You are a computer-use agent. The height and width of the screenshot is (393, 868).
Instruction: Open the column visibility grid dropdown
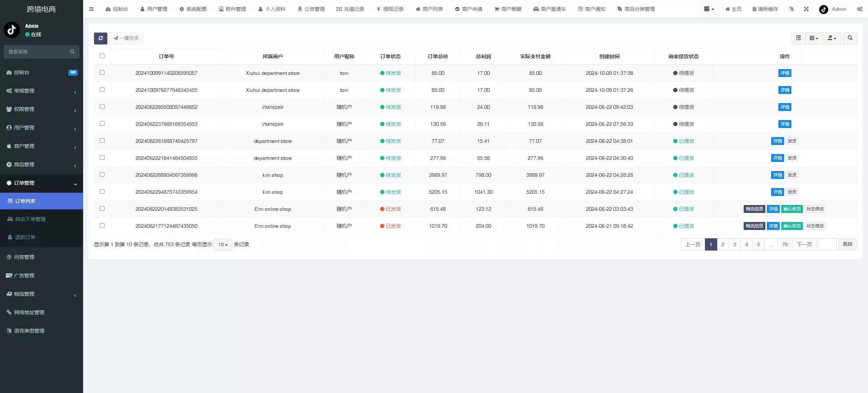coord(814,38)
